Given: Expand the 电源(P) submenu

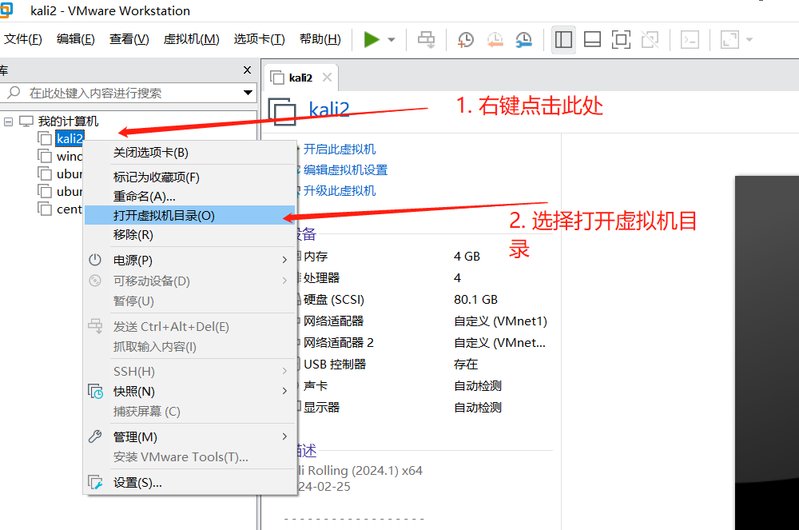Looking at the screenshot, I should (190, 260).
